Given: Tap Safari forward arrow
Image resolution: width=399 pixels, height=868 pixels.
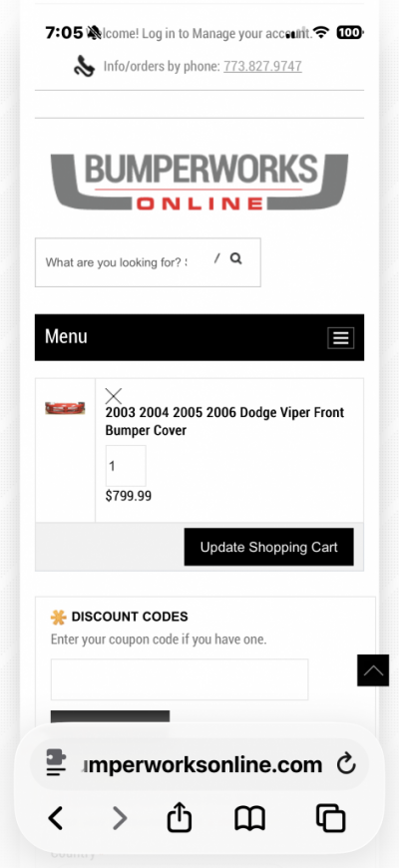Looking at the screenshot, I should coord(120,818).
